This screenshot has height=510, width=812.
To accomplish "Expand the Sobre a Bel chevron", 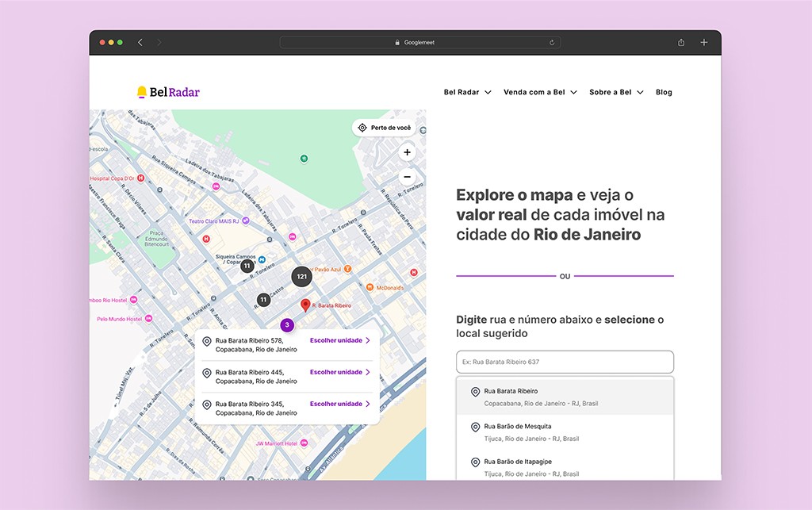I will [x=640, y=92].
